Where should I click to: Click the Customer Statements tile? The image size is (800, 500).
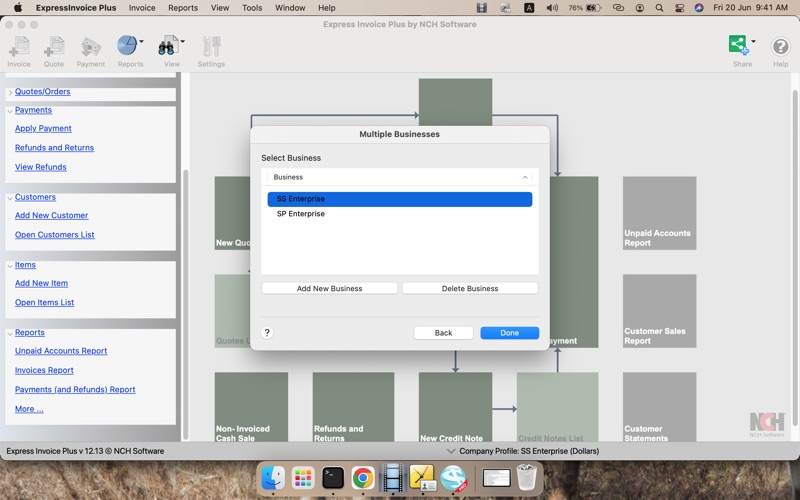point(659,407)
